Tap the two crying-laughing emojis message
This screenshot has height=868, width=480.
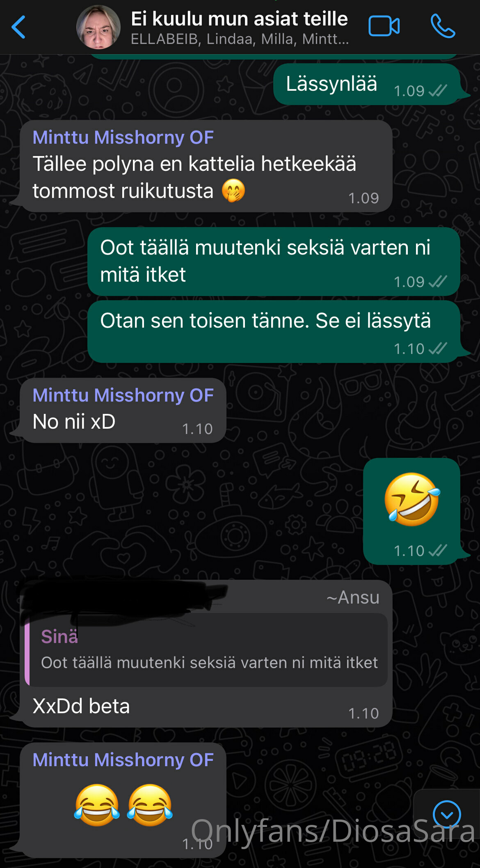(x=123, y=805)
